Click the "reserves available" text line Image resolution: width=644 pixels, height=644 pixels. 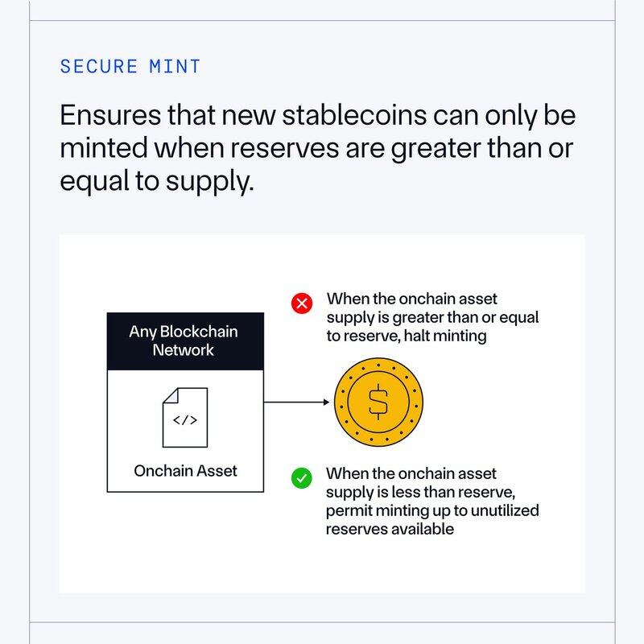(x=390, y=529)
